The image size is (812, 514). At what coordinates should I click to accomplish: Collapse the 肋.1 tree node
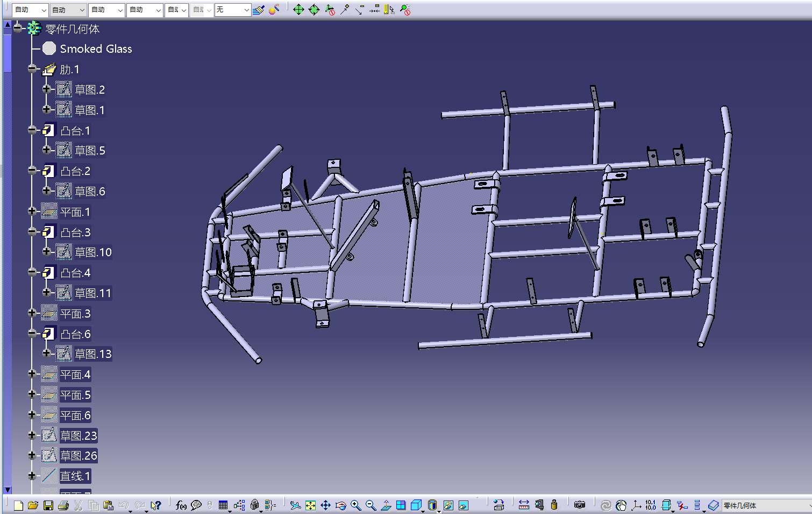(x=32, y=69)
